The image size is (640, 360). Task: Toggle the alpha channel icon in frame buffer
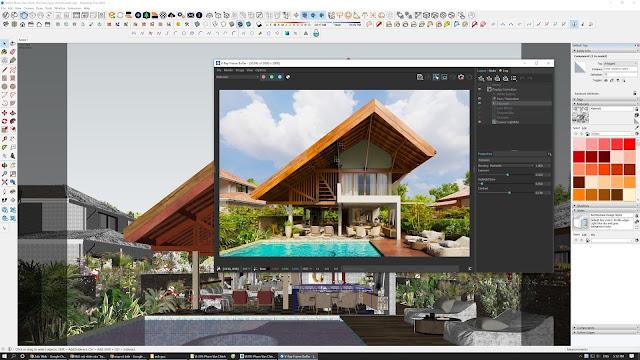click(288, 77)
